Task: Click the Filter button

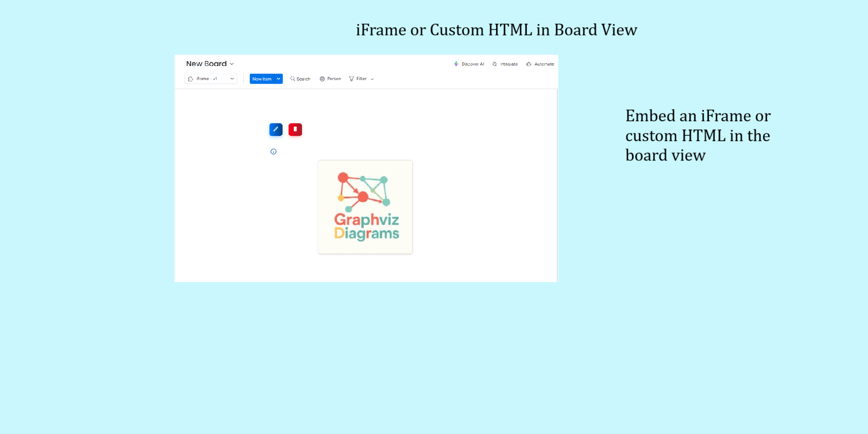Action: coord(358,79)
